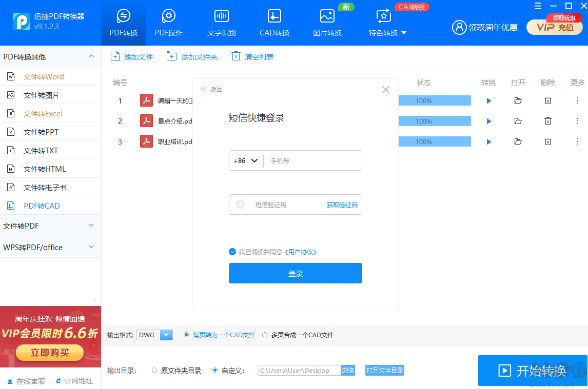Viewport: 588px width, 389px height.
Task: Open the PDF转换 tab
Action: [123, 23]
